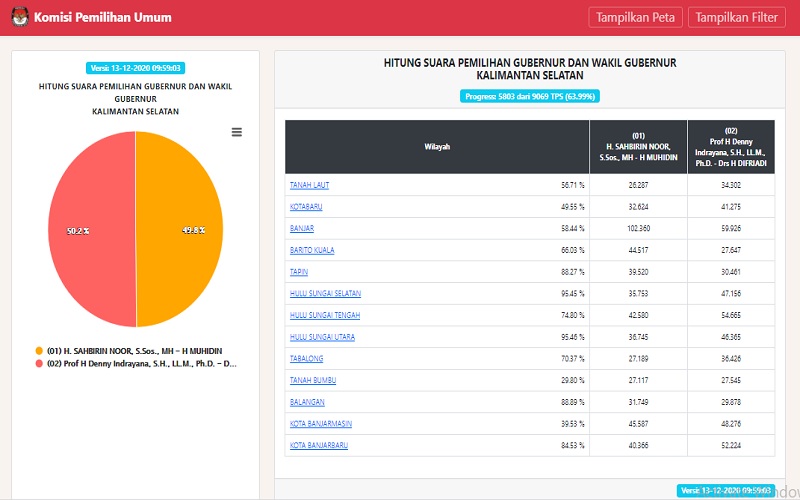Screen dimensions: 800x500
Task: Select legend label (02) Prof H Denny Indrayana
Action: tap(142, 364)
